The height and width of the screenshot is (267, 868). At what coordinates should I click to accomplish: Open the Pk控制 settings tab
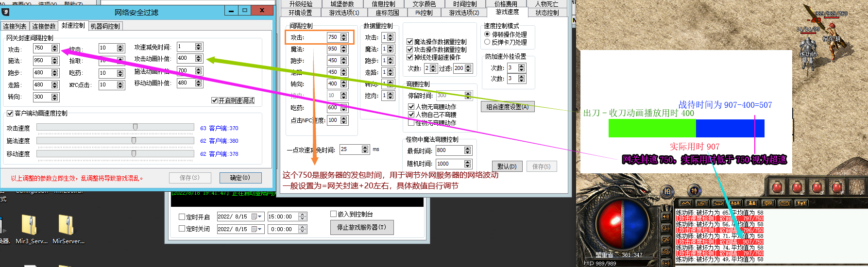click(424, 13)
